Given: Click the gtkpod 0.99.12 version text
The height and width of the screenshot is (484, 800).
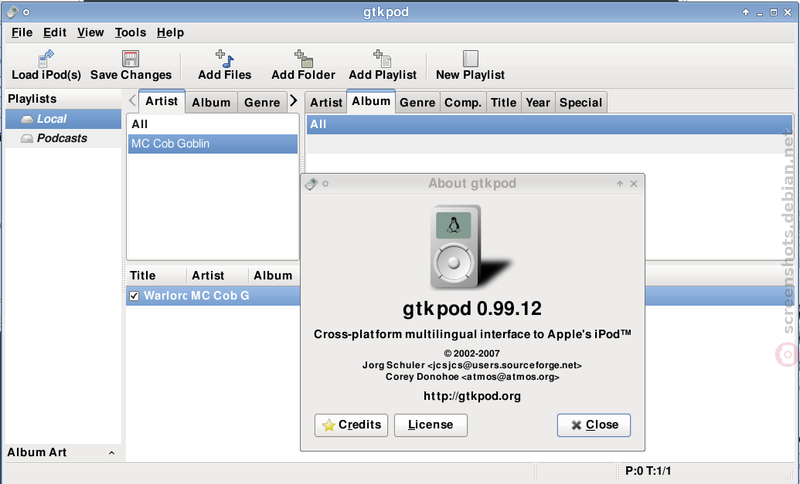Looking at the screenshot, I should 472,309.
